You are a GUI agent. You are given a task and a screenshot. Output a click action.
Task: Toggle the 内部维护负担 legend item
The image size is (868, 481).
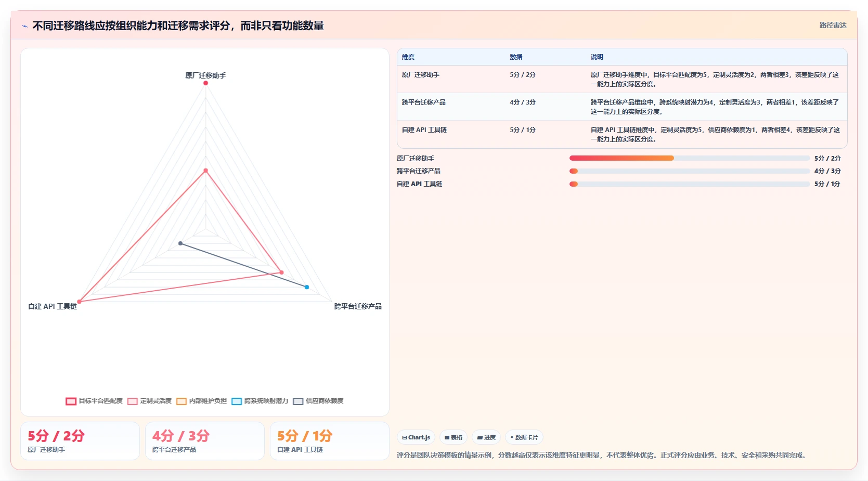[x=201, y=401]
